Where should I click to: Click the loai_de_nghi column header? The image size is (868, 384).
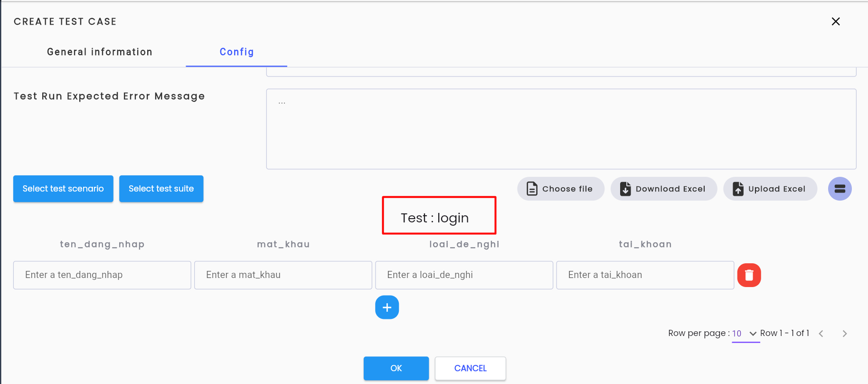(x=464, y=244)
